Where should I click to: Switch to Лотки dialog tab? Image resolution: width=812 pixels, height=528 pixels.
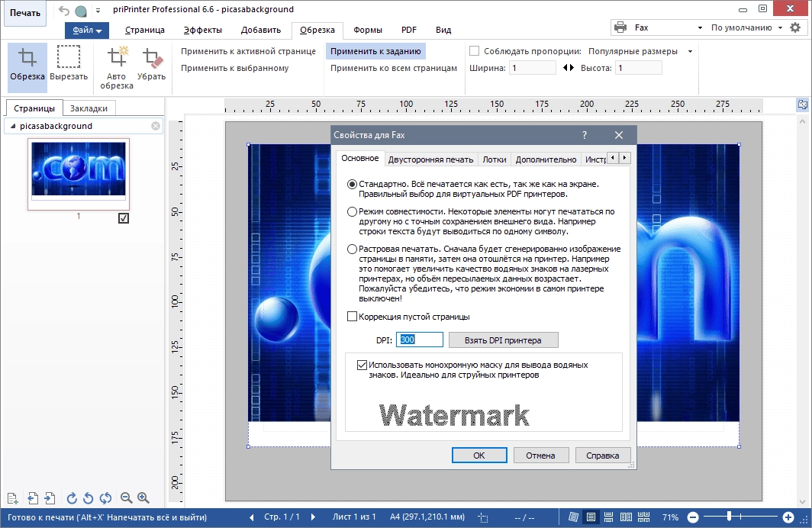[x=495, y=159]
